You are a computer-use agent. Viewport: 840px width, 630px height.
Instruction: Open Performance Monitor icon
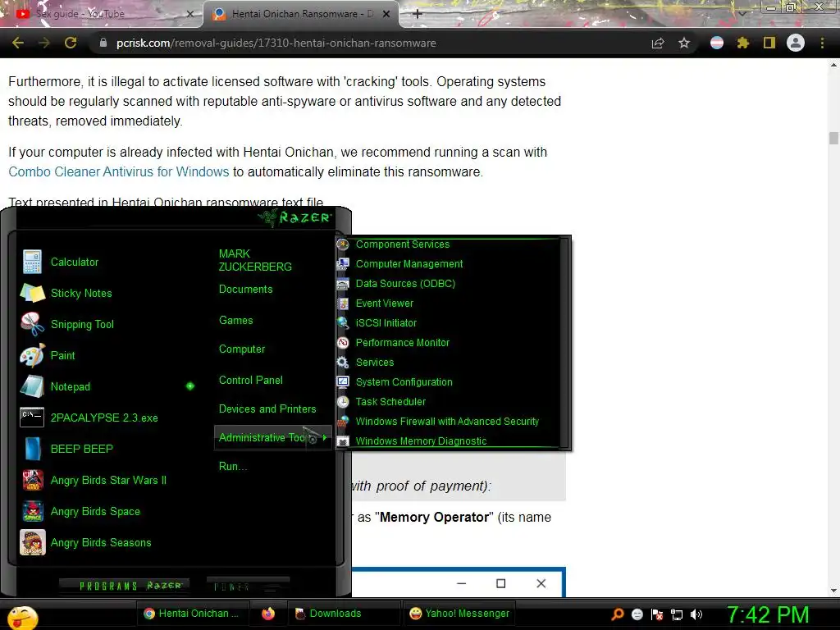(343, 343)
